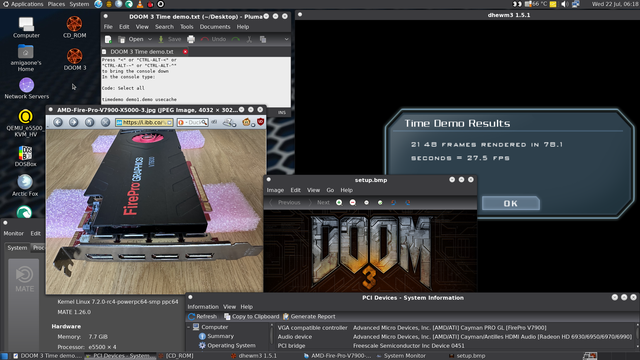The width and height of the screenshot is (640, 360).
Task: Click the browser Forward arrow button
Action: (73, 122)
